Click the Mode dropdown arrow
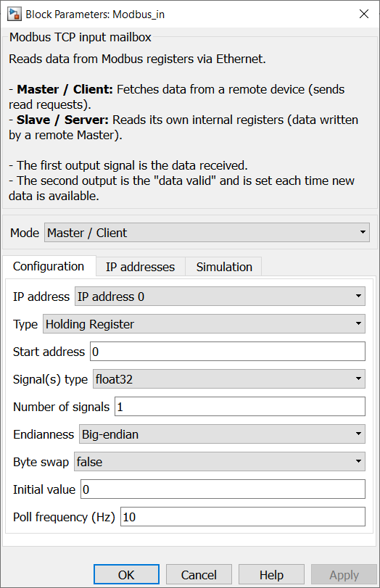Viewport: 380px width, 588px height. click(363, 232)
